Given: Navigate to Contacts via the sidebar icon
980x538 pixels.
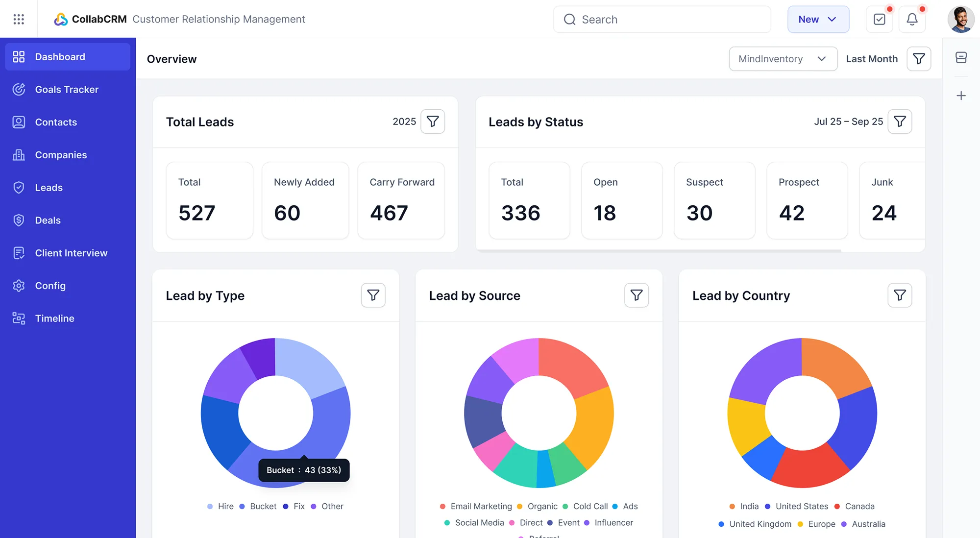Looking at the screenshot, I should (19, 122).
